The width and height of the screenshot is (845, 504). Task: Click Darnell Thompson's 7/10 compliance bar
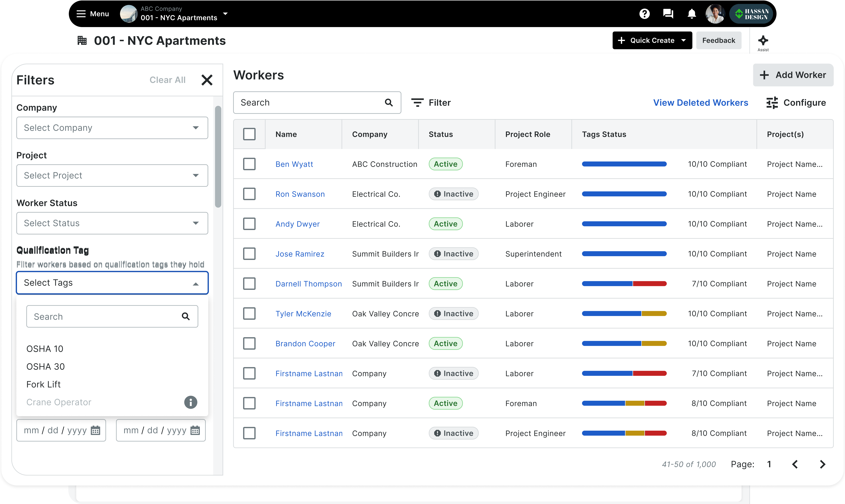click(624, 284)
